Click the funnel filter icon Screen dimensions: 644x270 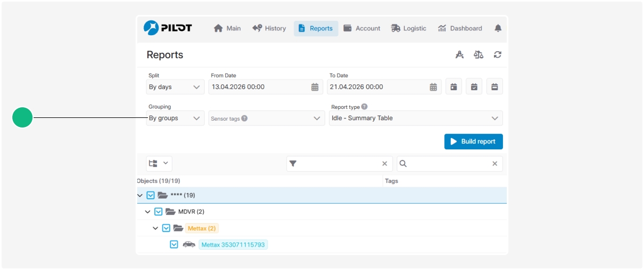coord(293,164)
